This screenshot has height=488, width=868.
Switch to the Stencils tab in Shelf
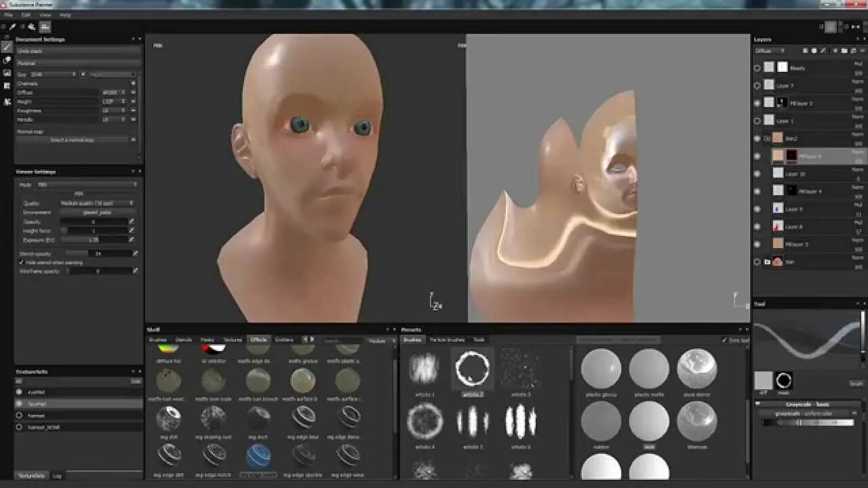pyautogui.click(x=184, y=340)
